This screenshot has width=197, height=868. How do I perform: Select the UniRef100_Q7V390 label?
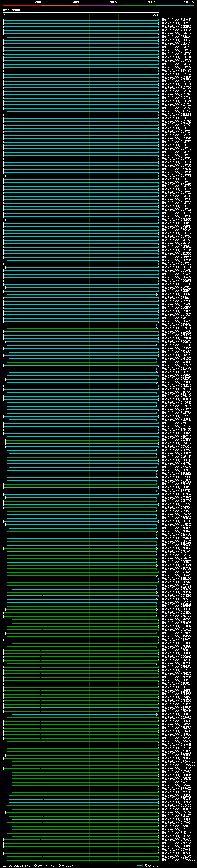tap(177, 467)
